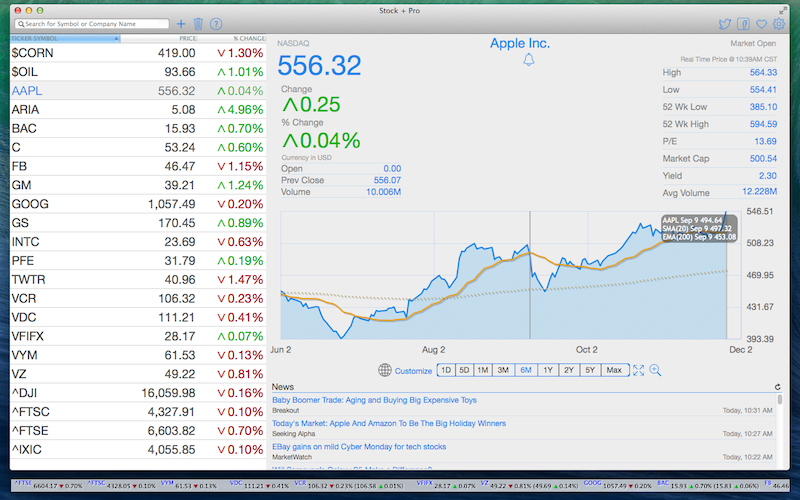800x500 pixels.
Task: Select the ^FTSC row in the watchlist
Action: coord(138,412)
